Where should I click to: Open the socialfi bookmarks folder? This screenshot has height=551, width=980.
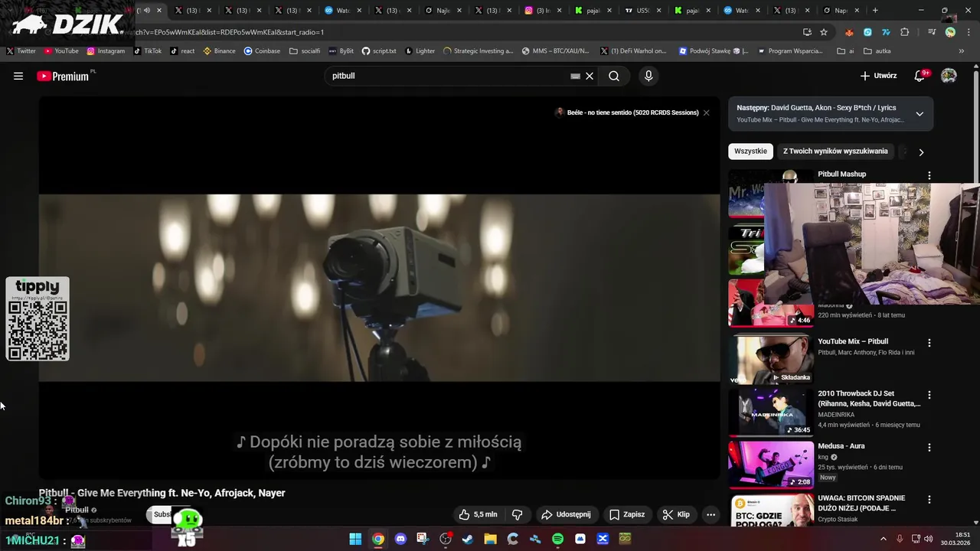tap(305, 51)
